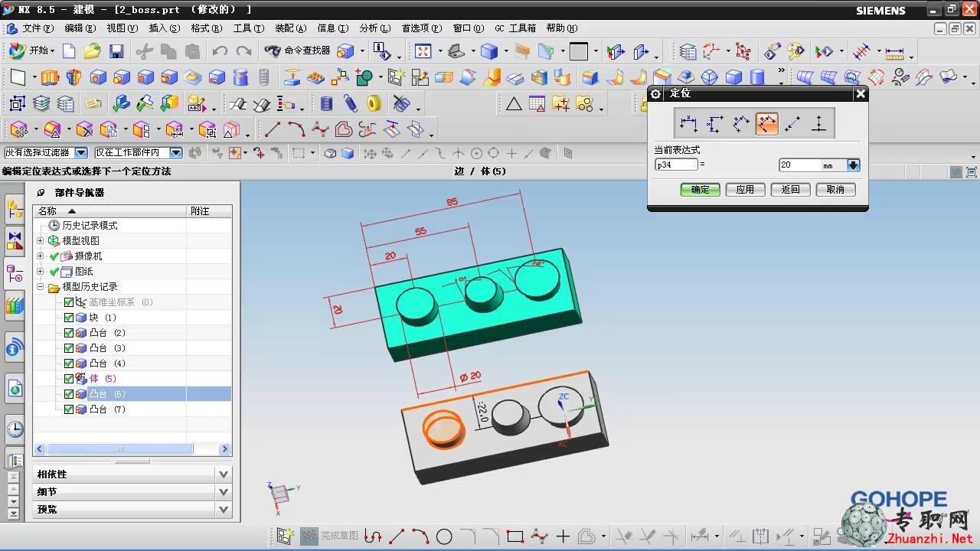Select the Measure Distance ruler icon
This screenshot has width=980, height=551.
[893, 52]
